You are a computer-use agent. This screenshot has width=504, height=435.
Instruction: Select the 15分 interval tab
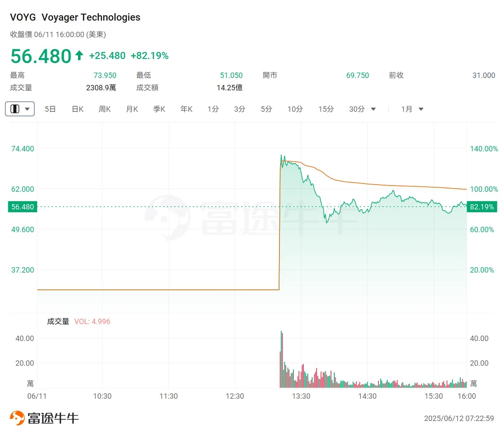tap(326, 109)
